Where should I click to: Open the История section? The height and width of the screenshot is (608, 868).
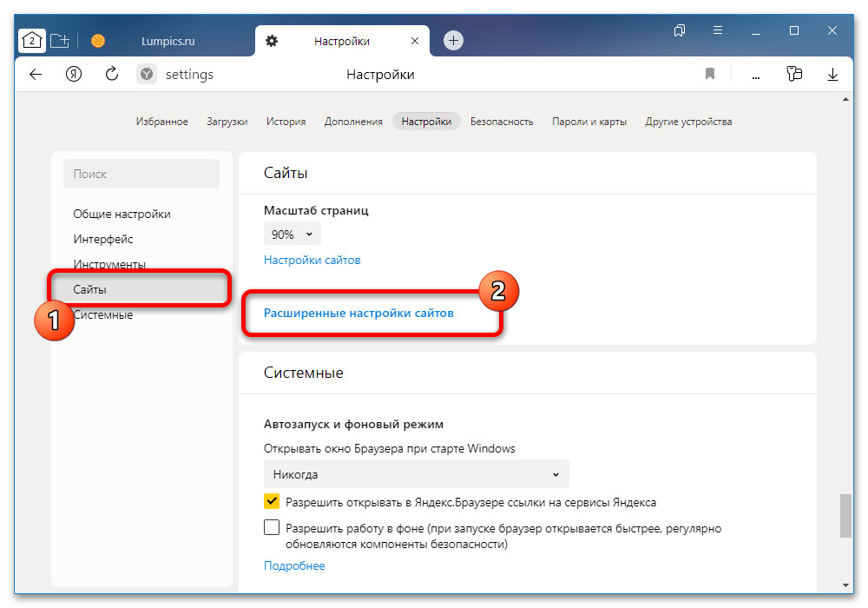tap(286, 122)
